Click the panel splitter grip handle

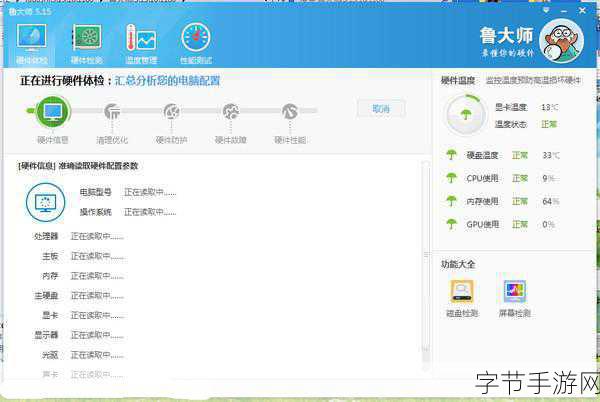[x=426, y=255]
